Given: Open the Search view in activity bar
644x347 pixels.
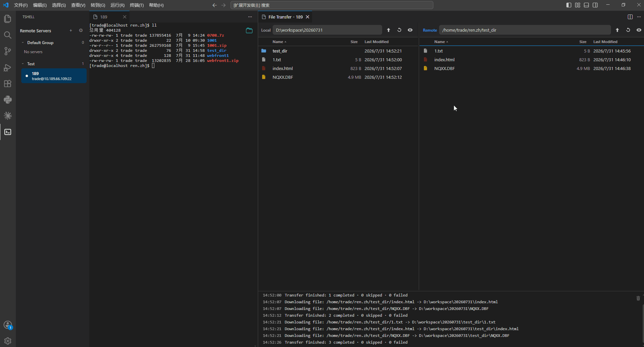Looking at the screenshot, I should click(x=8, y=35).
